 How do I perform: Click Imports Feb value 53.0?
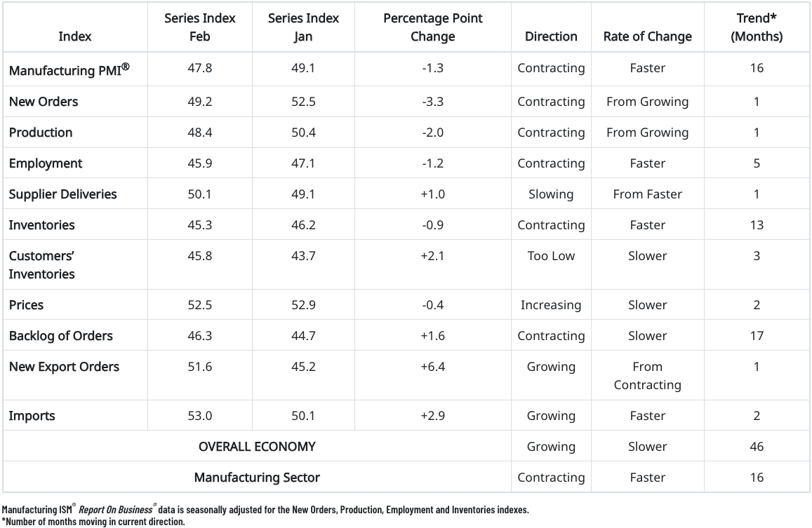tap(199, 416)
